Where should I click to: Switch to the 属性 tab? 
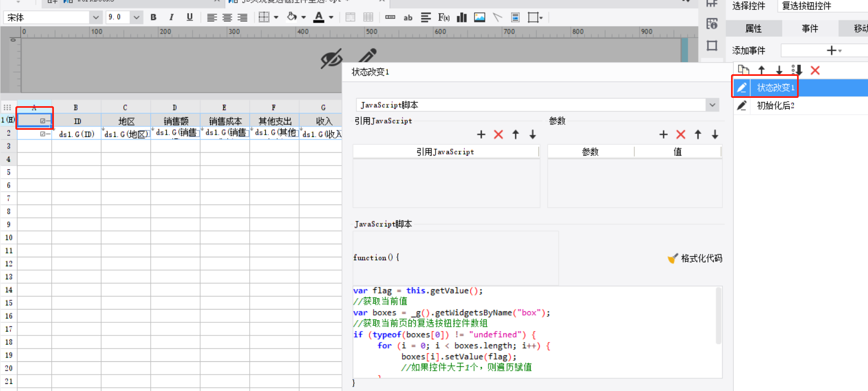click(x=753, y=29)
